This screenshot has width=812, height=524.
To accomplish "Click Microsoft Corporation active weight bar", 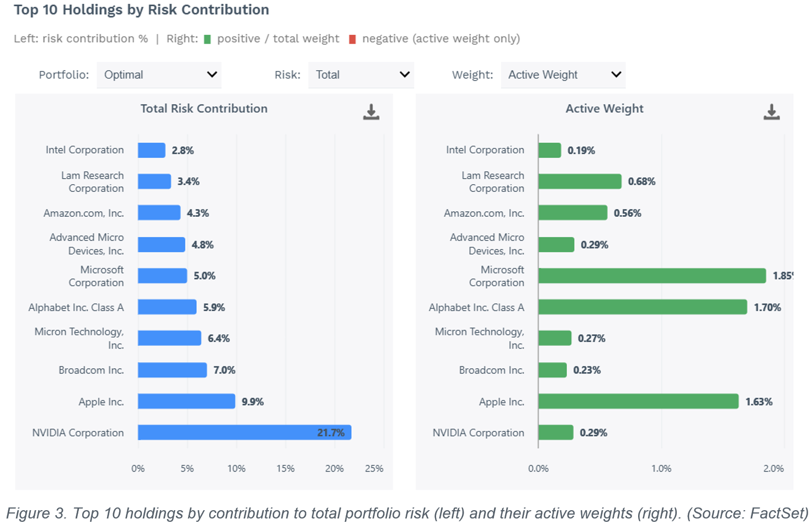I will pos(652,276).
